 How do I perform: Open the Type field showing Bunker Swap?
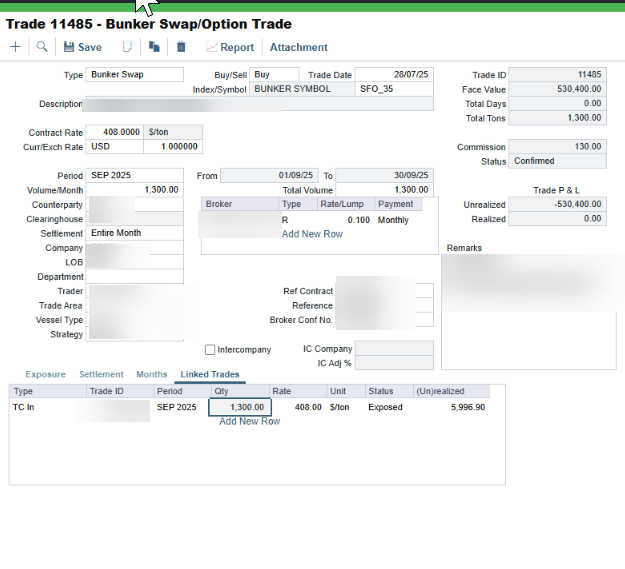[135, 75]
